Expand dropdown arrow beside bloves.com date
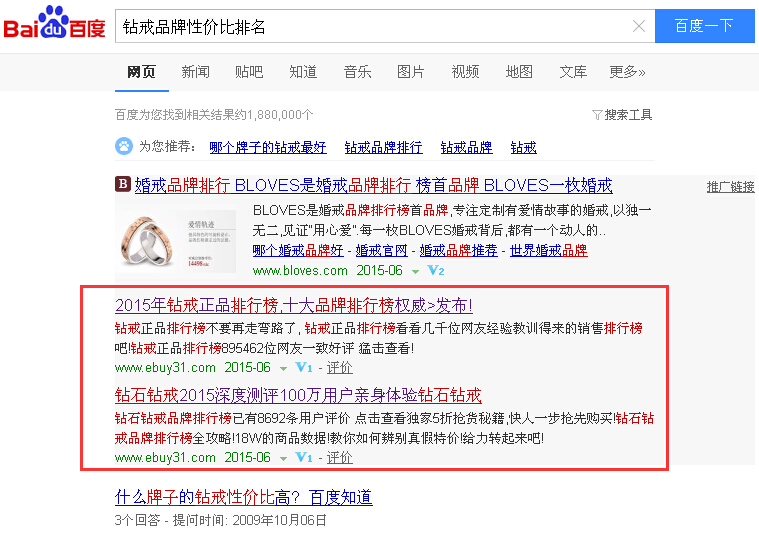This screenshot has height=533, width=759. [x=415, y=272]
